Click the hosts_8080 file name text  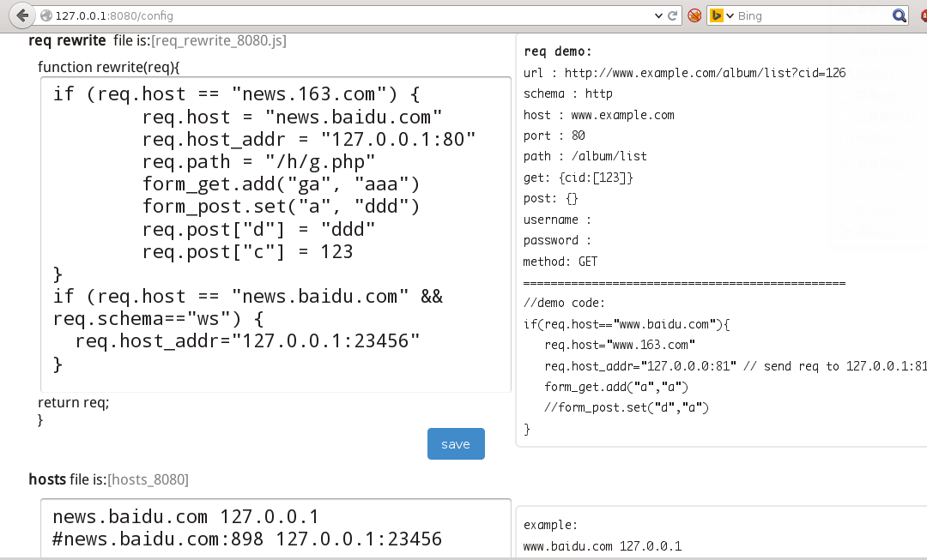click(x=148, y=479)
